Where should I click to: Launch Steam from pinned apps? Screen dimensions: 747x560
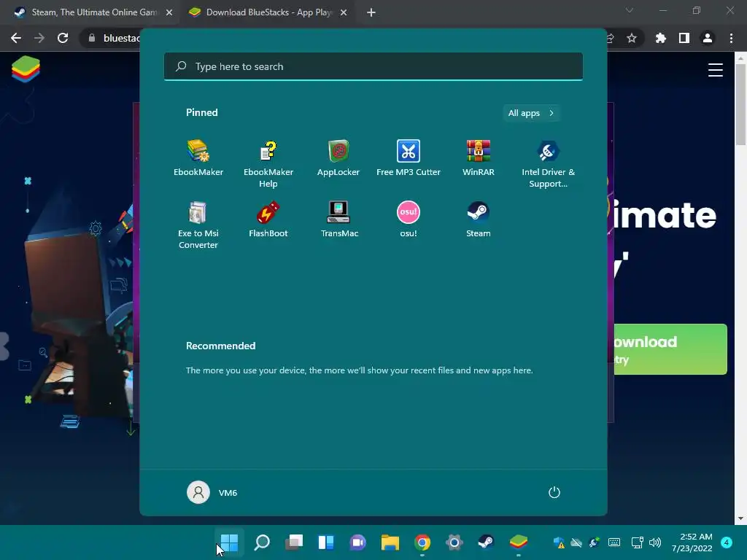coord(479,219)
